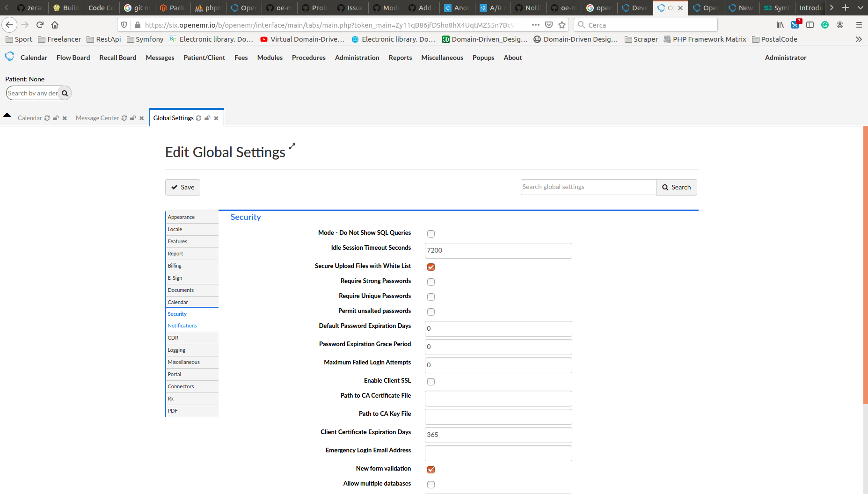Viewport: 868px width, 494px height.
Task: Reload the current page
Action: (40, 25)
